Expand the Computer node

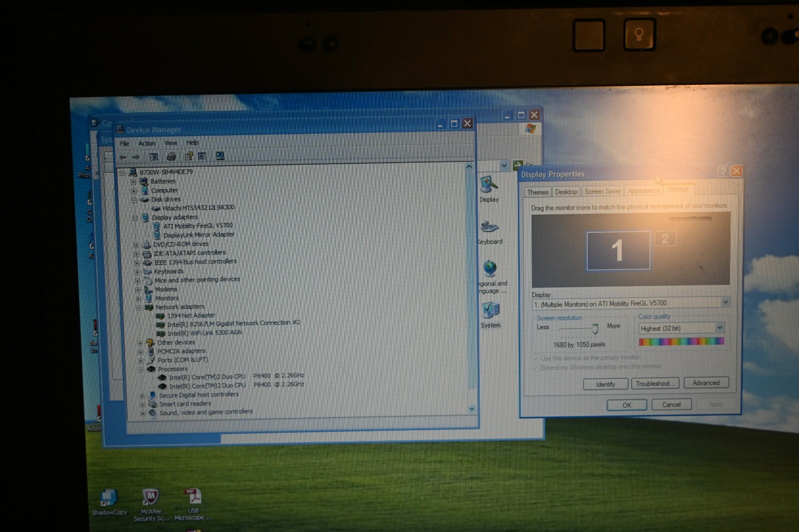(134, 191)
